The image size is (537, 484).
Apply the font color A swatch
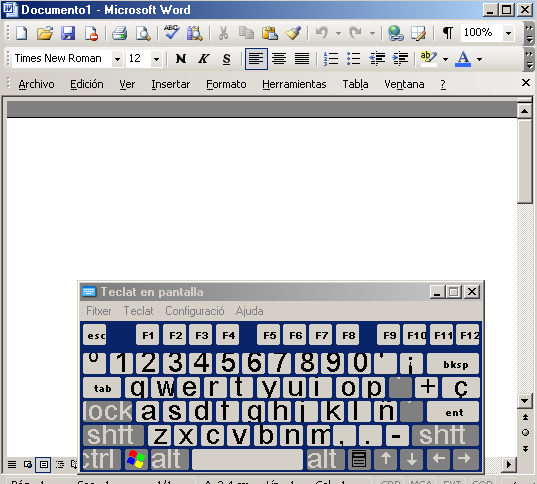463,59
